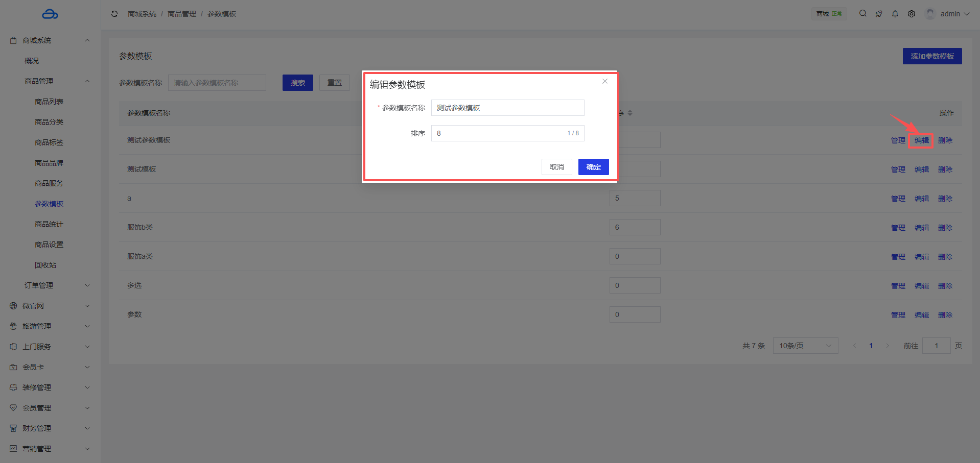The height and width of the screenshot is (463, 980).
Task: Expand the 会员卡 menu chevron
Action: coord(87,367)
